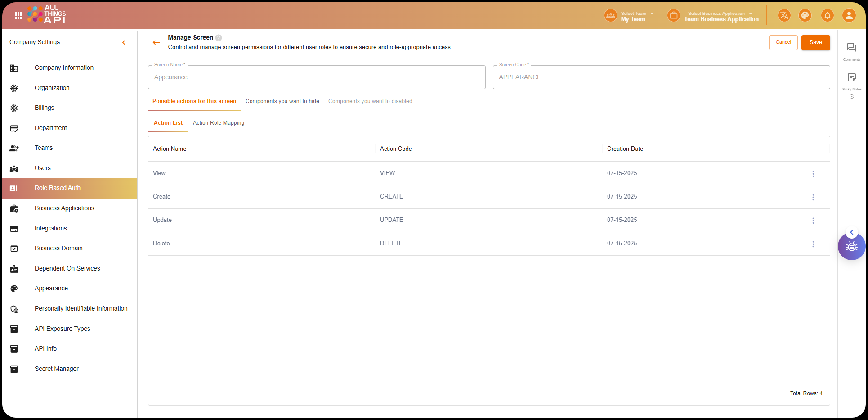Open the Comments panel icon
This screenshot has height=420, width=868.
(x=851, y=48)
